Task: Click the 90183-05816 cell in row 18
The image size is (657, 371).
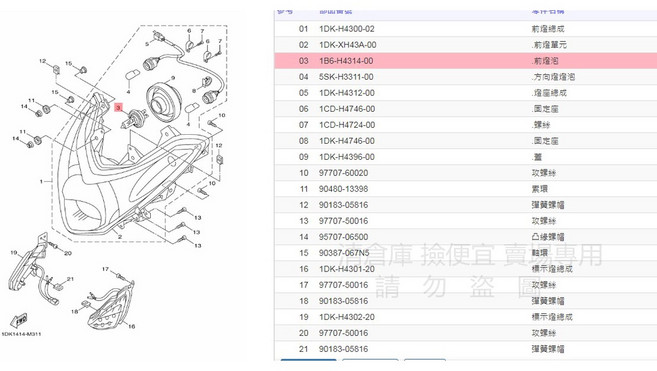Action: 343,301
